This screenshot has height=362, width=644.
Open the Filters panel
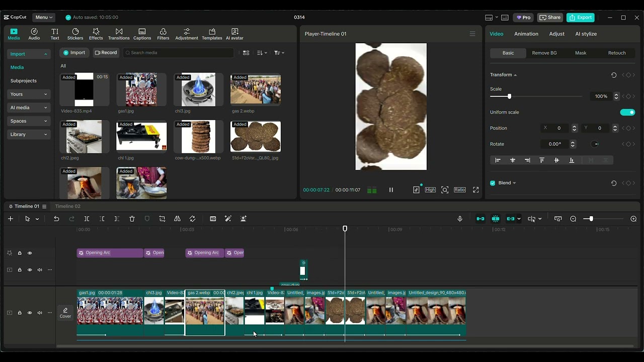pos(163,34)
